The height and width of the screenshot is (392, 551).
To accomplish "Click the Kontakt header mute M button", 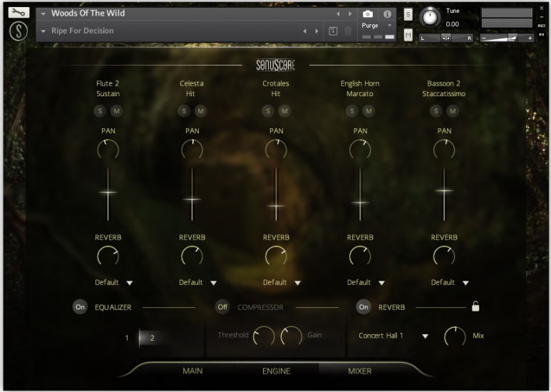I will coord(408,34).
